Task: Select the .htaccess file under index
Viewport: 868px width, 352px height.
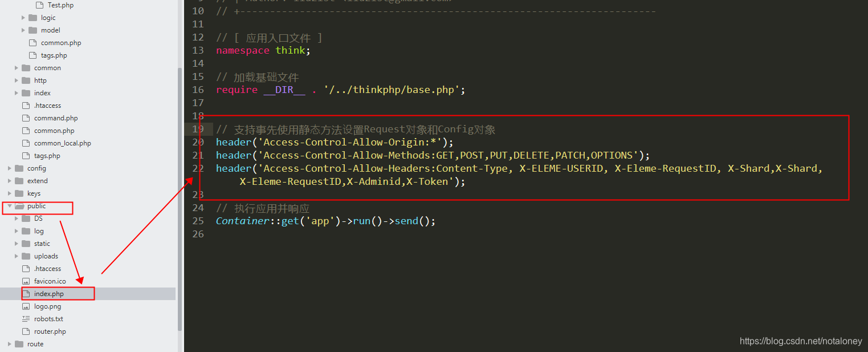Action: pyautogui.click(x=48, y=105)
